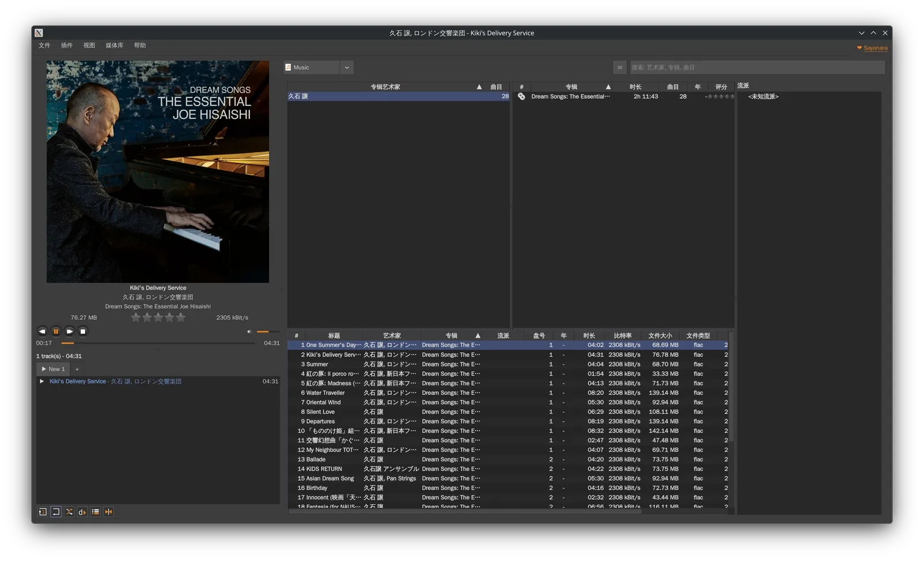Toggle append-to-playlist list icon

click(x=95, y=512)
